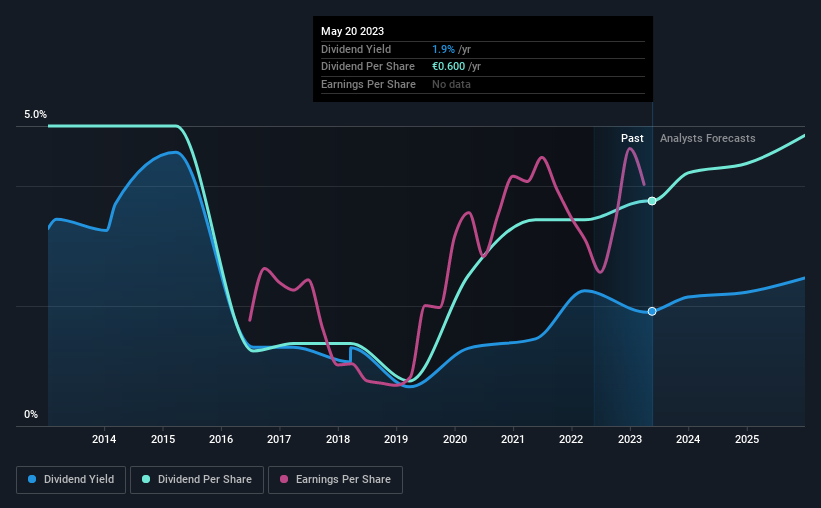Click the 2014 x-axis label

pos(104,439)
